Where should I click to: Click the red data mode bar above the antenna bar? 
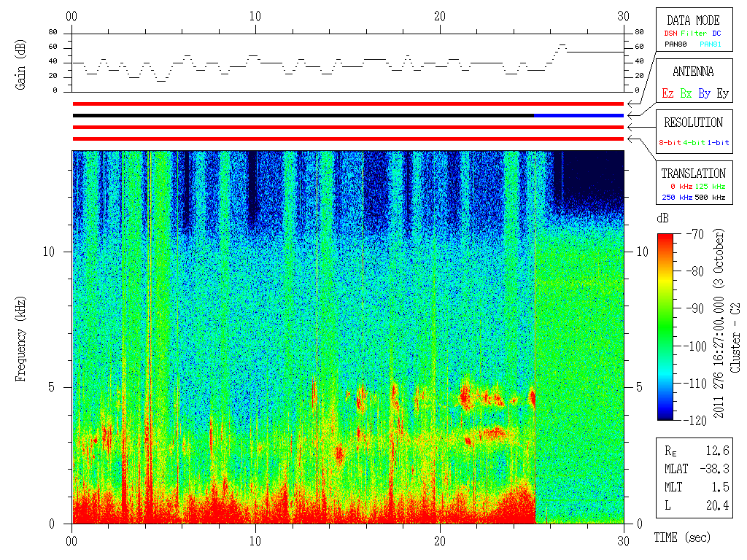(348, 104)
